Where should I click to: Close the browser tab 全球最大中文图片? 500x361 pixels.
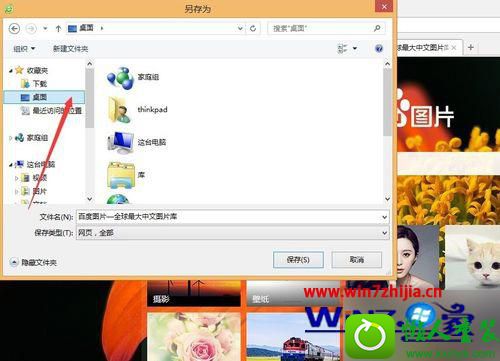454,48
